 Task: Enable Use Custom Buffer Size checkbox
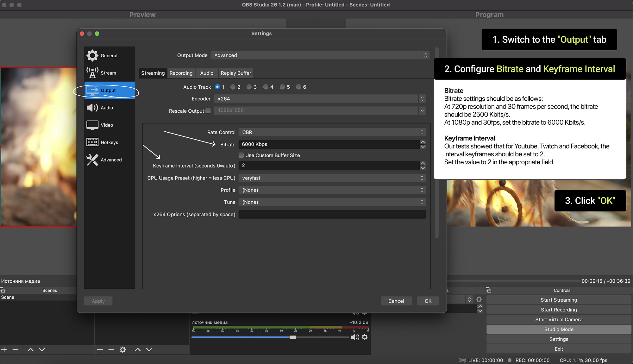point(241,155)
